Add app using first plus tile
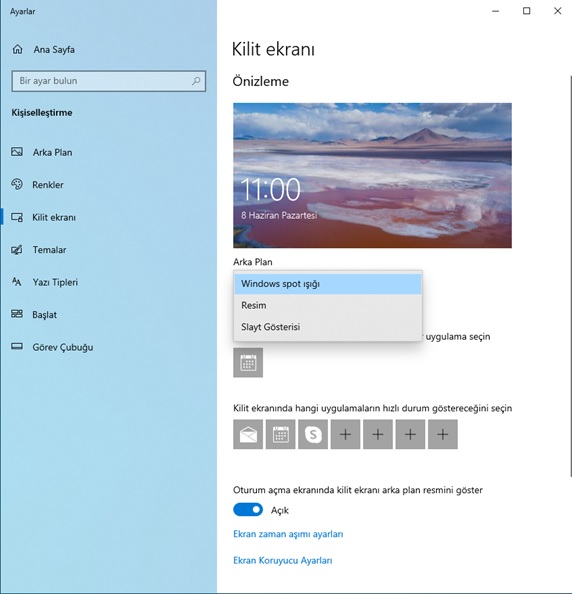572x594 pixels. pyautogui.click(x=345, y=434)
